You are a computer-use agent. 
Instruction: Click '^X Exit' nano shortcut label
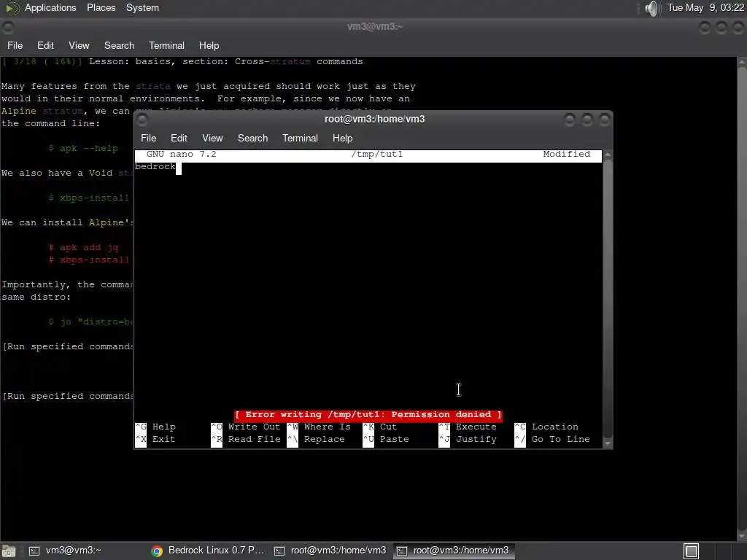(x=155, y=440)
